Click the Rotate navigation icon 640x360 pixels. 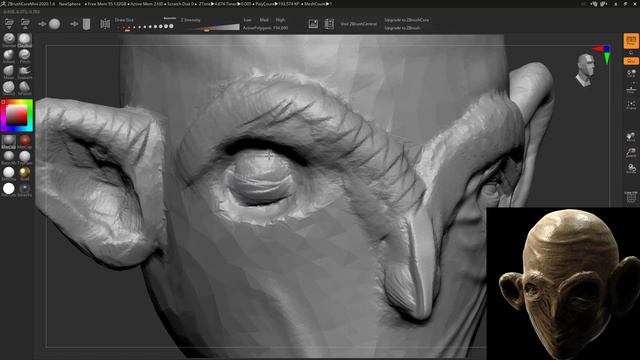tap(631, 168)
